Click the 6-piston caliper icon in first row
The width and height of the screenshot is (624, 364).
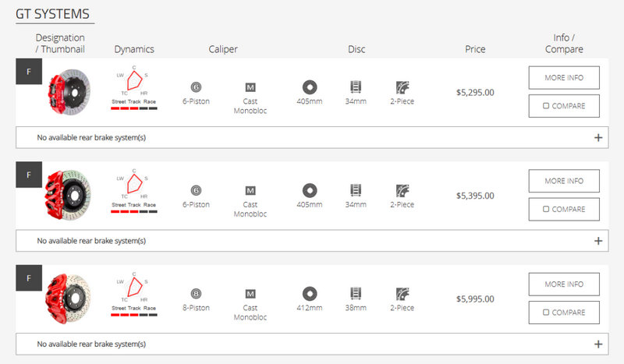197,87
